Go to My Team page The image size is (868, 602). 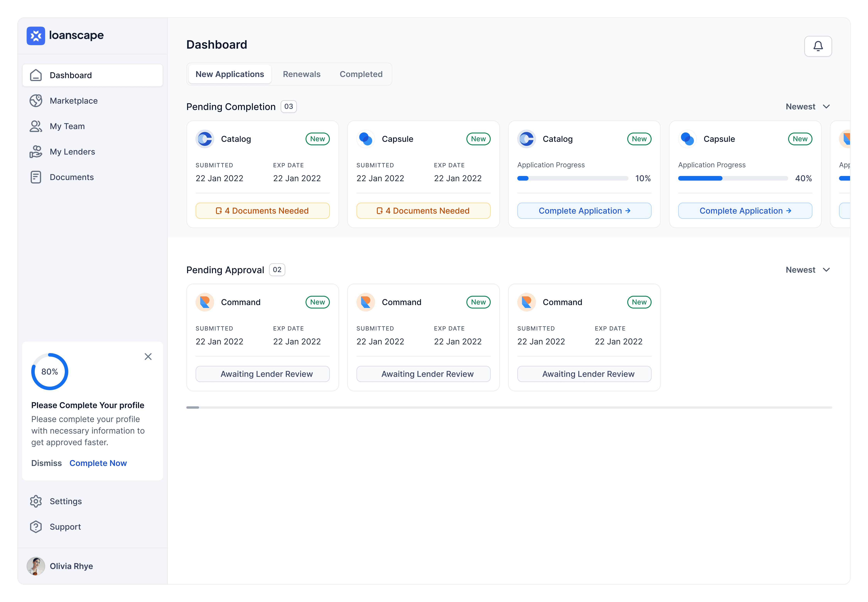click(67, 126)
